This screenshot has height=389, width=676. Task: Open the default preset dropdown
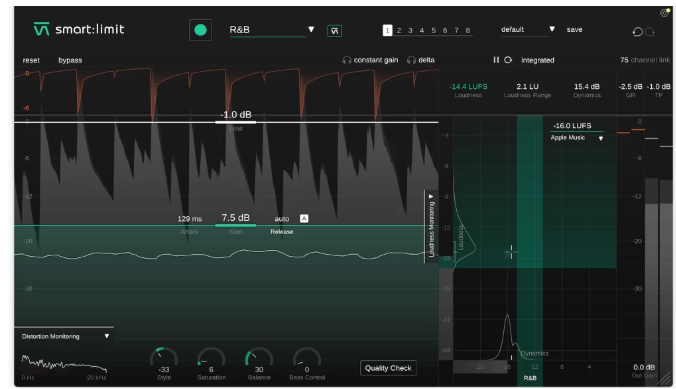[x=552, y=29]
